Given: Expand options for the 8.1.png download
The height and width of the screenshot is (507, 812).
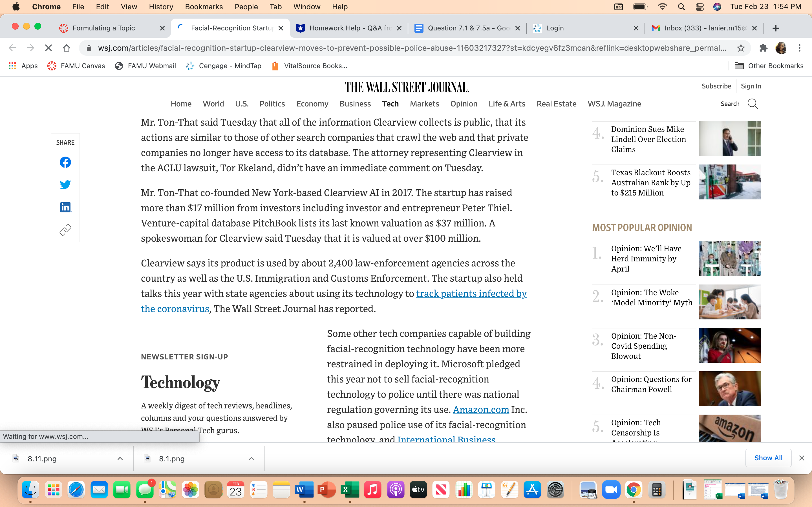Looking at the screenshot, I should (251, 458).
